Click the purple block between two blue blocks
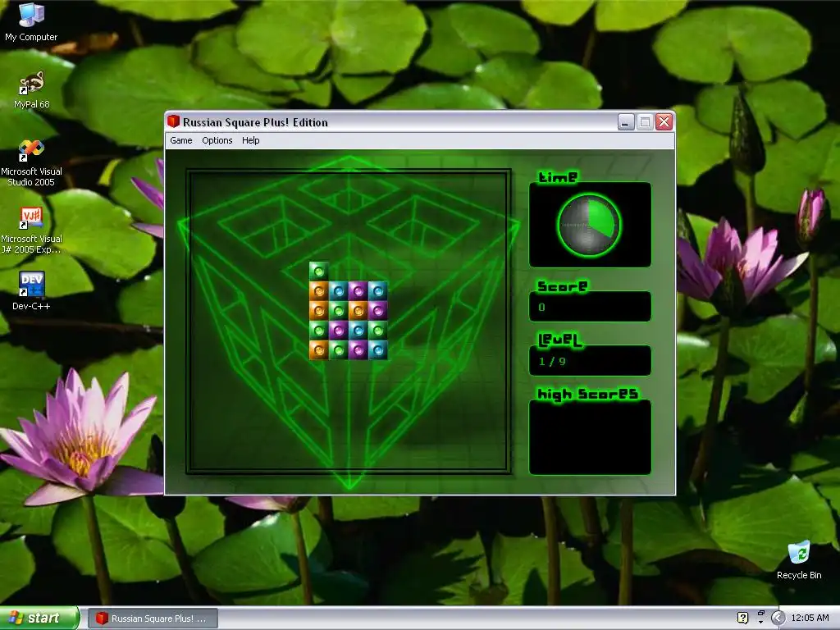840x630 pixels. click(x=358, y=291)
